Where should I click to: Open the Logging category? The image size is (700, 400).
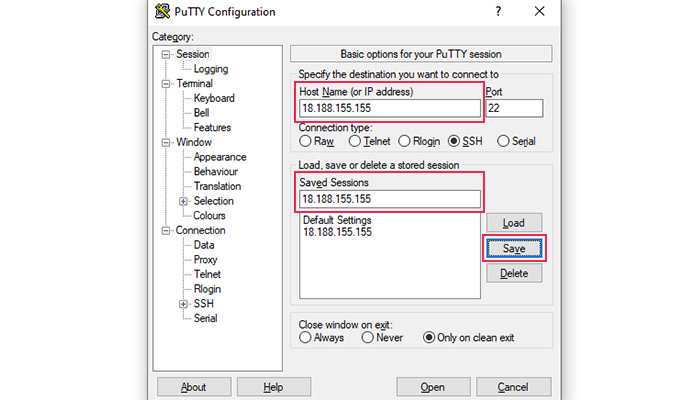tap(211, 69)
